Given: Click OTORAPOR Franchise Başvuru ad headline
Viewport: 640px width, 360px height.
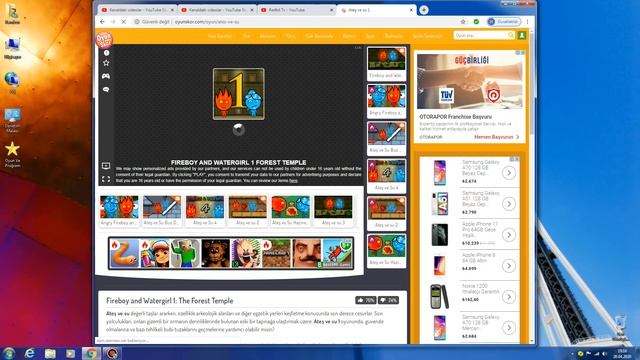Looking at the screenshot, I should [x=456, y=117].
